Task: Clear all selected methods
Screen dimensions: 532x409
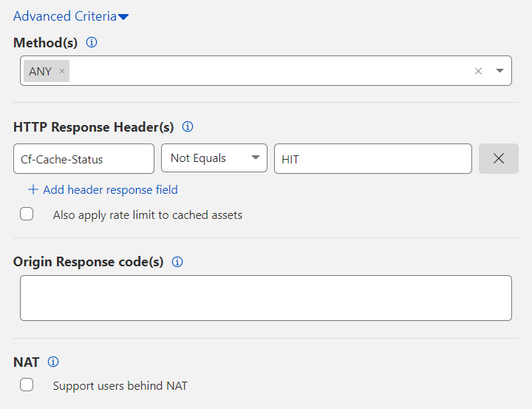Action: tap(478, 71)
